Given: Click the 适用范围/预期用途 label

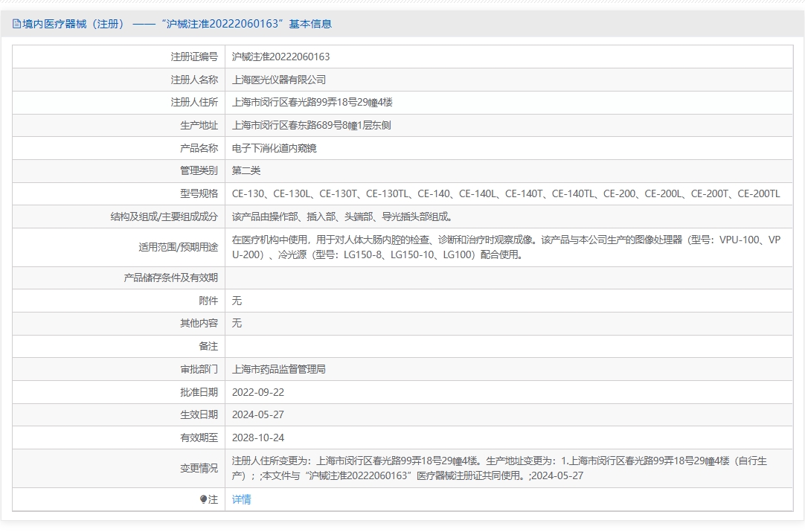Looking at the screenshot, I should pyautogui.click(x=178, y=247).
